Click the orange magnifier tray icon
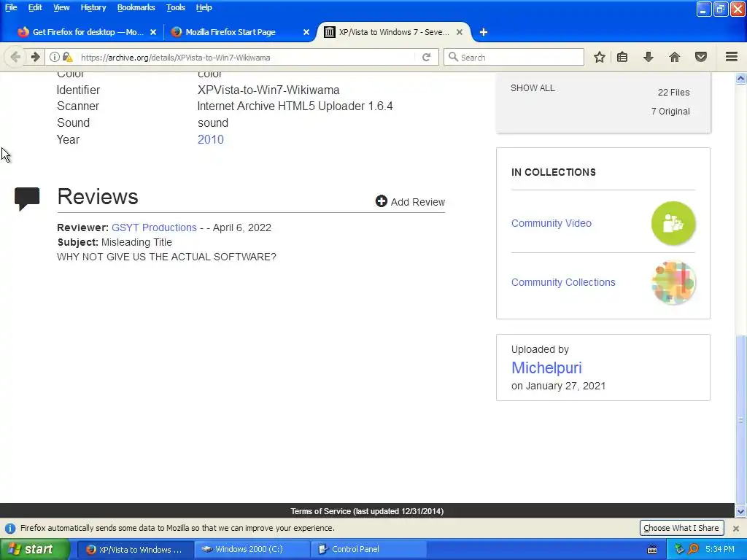747x560 pixels. click(693, 550)
